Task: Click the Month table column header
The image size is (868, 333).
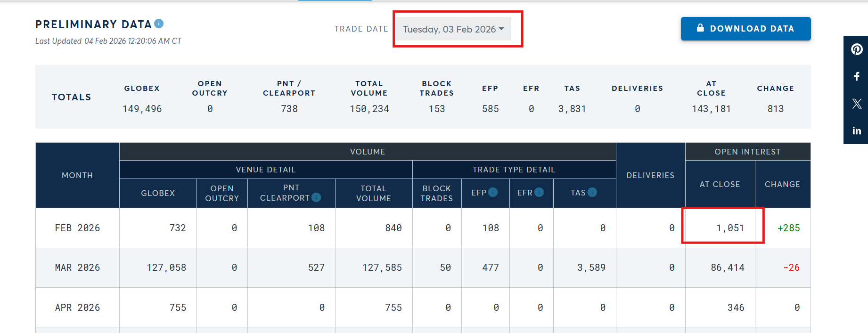Action: coord(77,175)
